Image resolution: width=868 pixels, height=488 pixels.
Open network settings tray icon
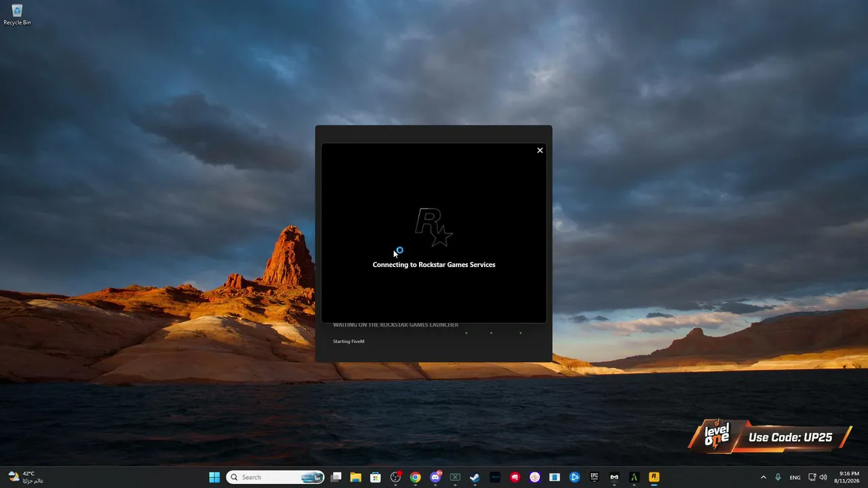(x=812, y=477)
